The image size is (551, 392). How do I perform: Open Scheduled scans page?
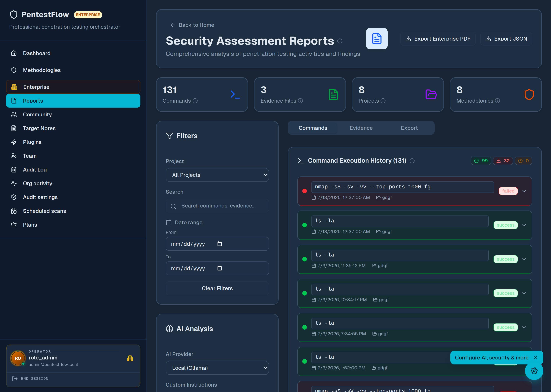click(73, 211)
